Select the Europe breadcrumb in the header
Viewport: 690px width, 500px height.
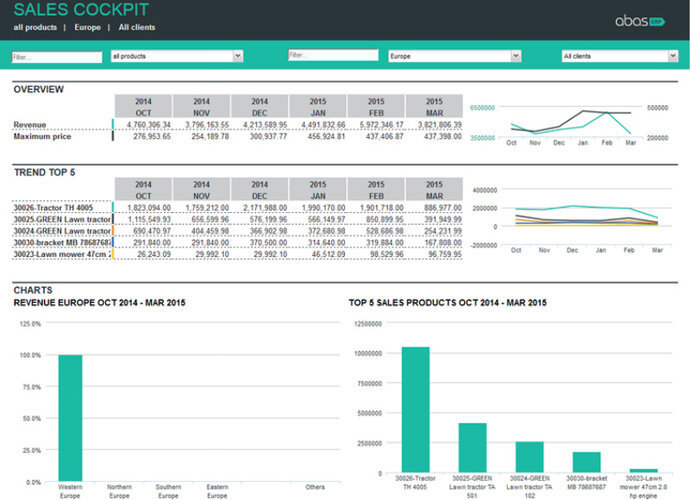(x=87, y=27)
